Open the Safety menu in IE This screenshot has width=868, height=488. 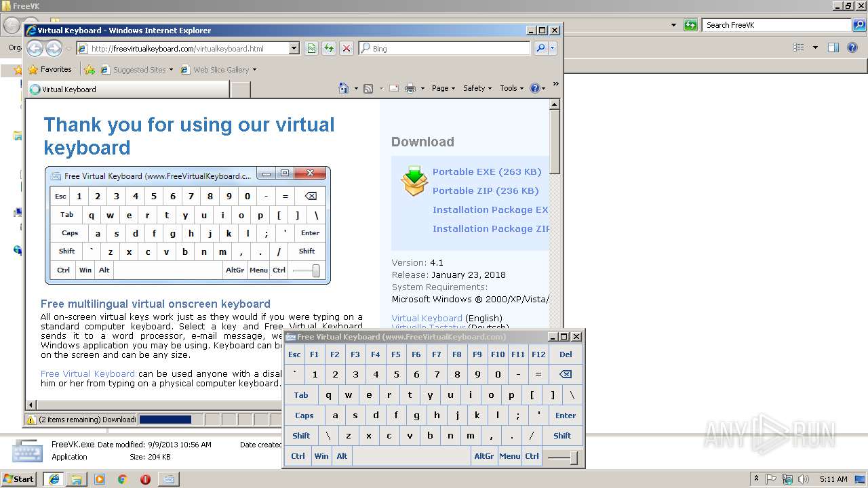point(477,88)
